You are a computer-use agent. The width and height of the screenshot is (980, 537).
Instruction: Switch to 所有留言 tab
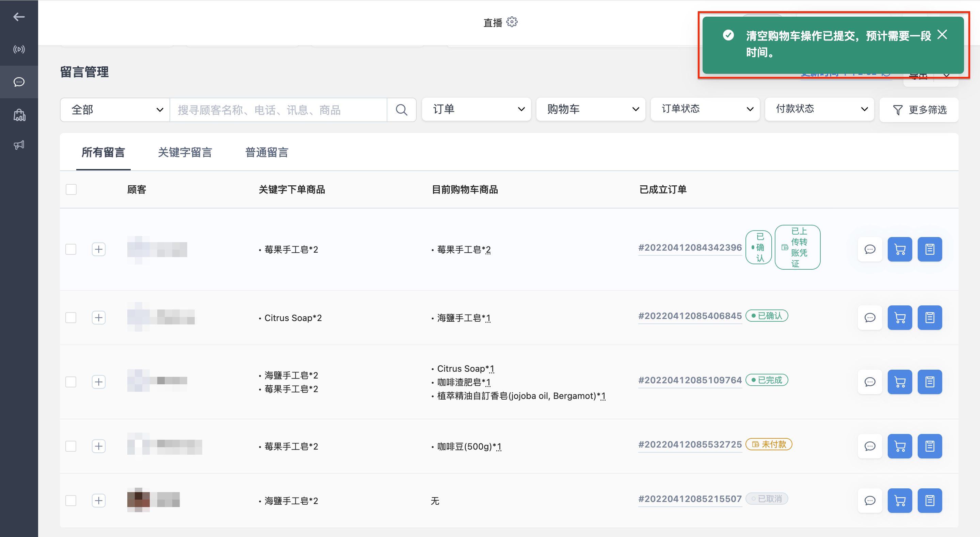pyautogui.click(x=103, y=152)
